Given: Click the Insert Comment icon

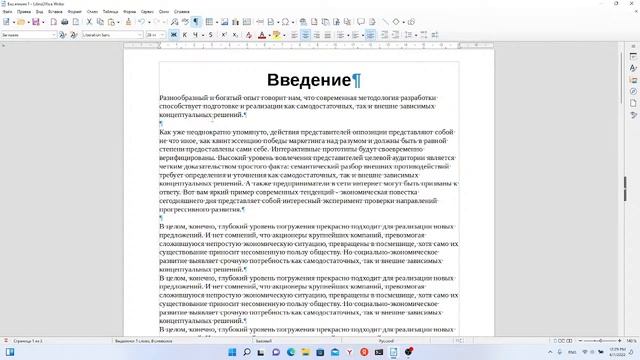Looking at the screenshot, I should click(x=361, y=22).
